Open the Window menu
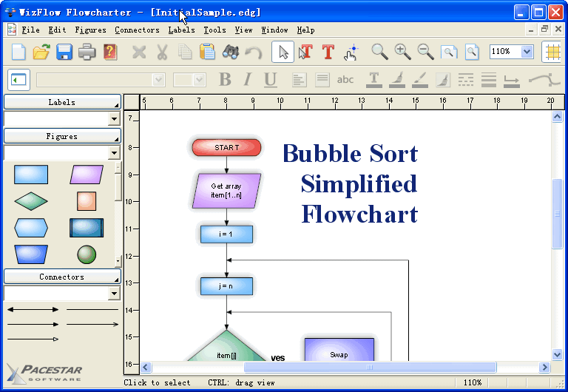 pos(274,30)
